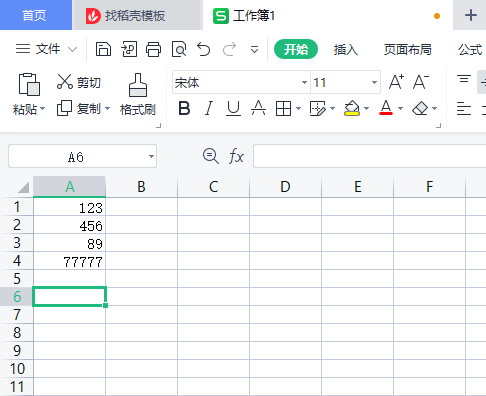The image size is (486, 396).
Task: Open the Paste options dropdown arrow
Action: [x=42, y=109]
